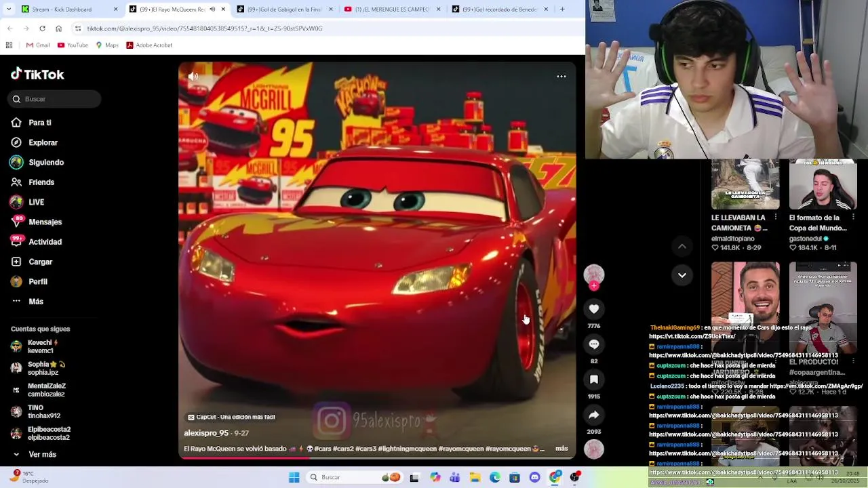This screenshot has height=488, width=868.
Task: Open the apps grid in bookmarks bar
Action: click(9, 45)
